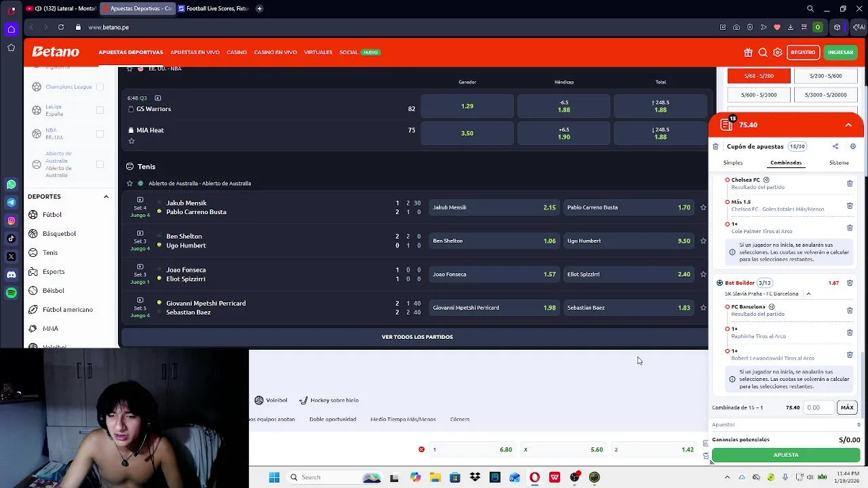The image size is (868, 488).
Task: Switch to Sistema bet slip tab
Action: (x=839, y=163)
